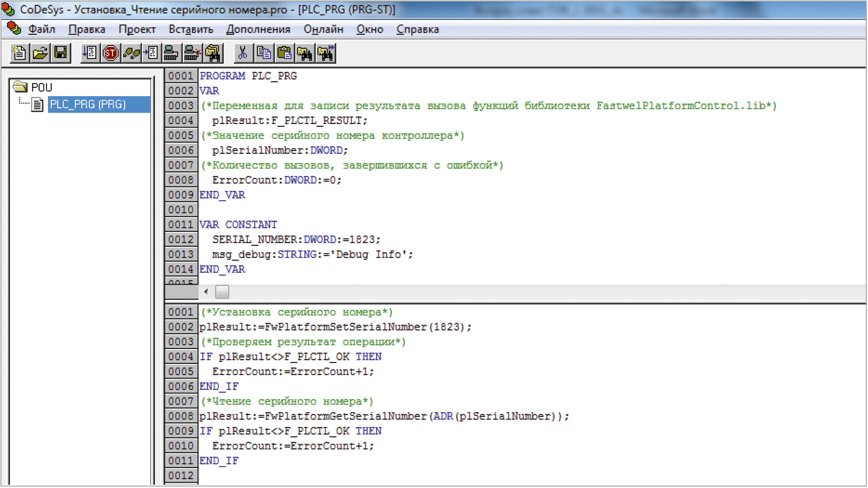Screen dimensions: 868x488
Task: Click on 'ErrorCount:DWORD:=0;' line
Action: click(x=277, y=180)
